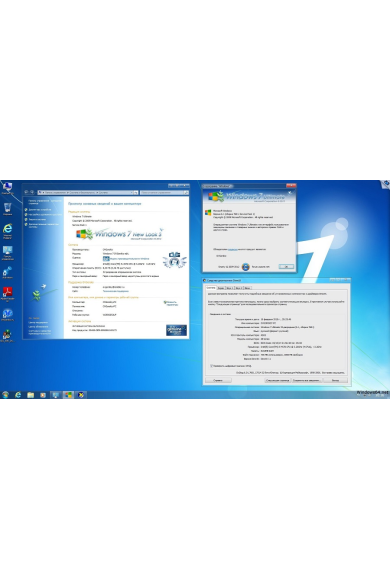Click the Help button in DxDiag

[218, 380]
